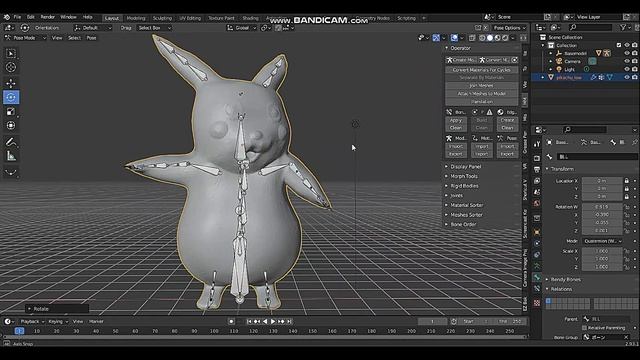640x360 pixels.
Task: Hide the Basemodel object eye icon
Action: coord(627,53)
